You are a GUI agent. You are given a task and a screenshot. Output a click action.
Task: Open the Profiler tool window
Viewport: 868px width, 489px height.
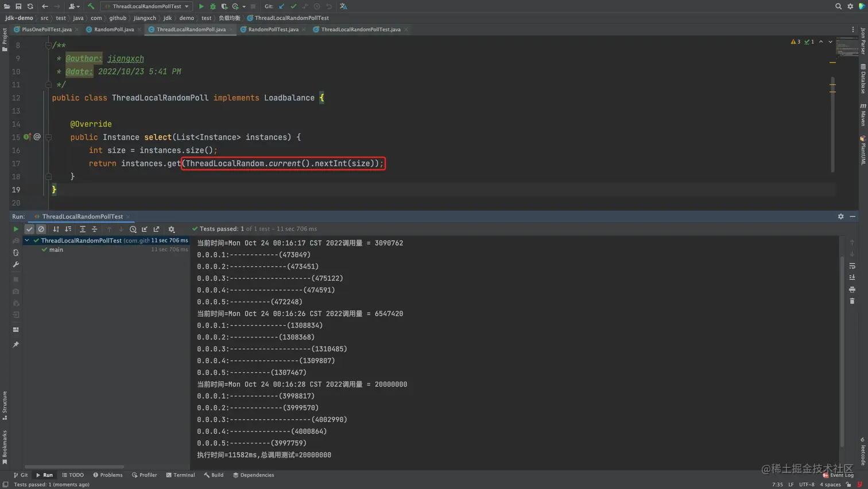144,475
